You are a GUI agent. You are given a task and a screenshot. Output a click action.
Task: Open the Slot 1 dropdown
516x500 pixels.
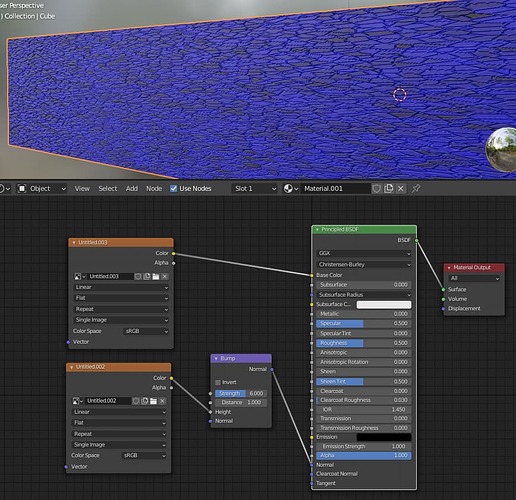tap(255, 189)
